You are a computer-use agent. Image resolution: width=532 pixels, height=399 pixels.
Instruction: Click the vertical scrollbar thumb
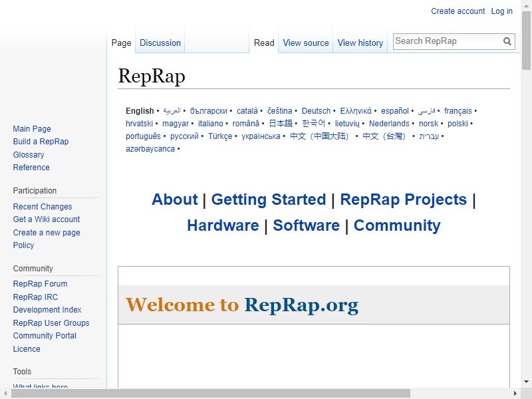[x=526, y=41]
